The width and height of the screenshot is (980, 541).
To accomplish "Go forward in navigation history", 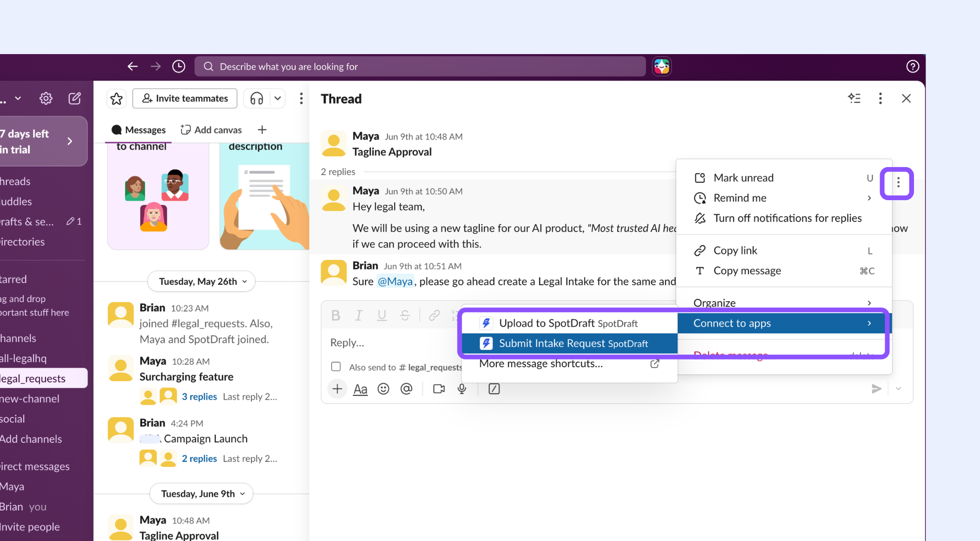I will 156,67.
